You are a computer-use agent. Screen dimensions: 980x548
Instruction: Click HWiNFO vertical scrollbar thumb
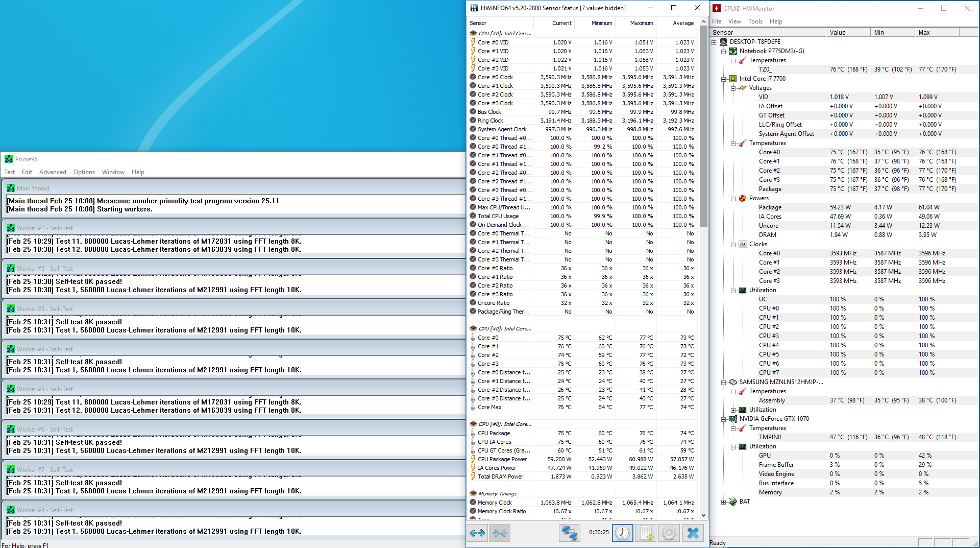[x=703, y=127]
